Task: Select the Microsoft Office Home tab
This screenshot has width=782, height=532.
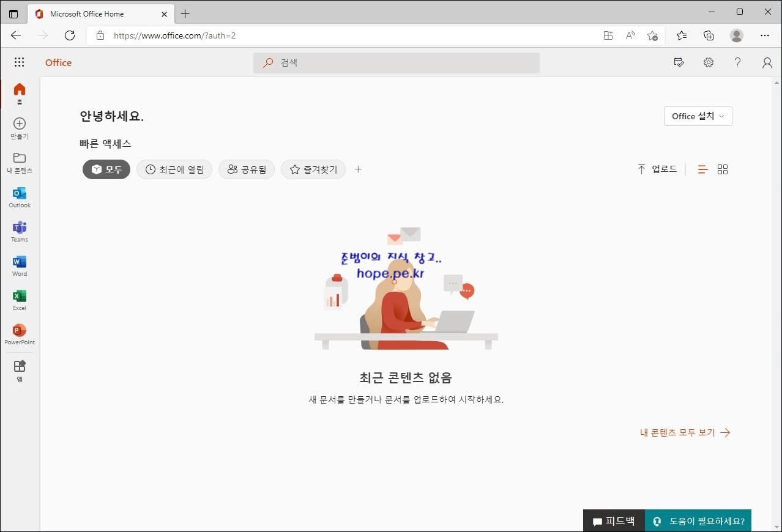Action: (x=101, y=13)
